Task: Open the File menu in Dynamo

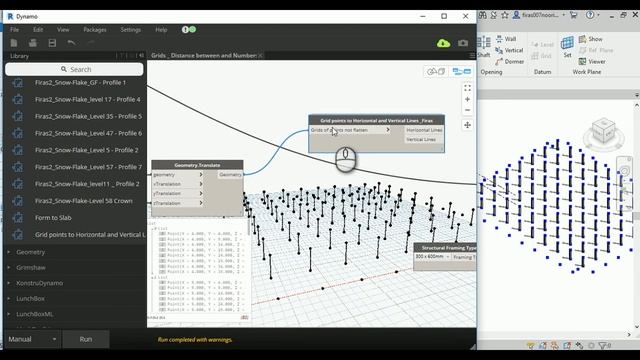Action: click(15, 29)
